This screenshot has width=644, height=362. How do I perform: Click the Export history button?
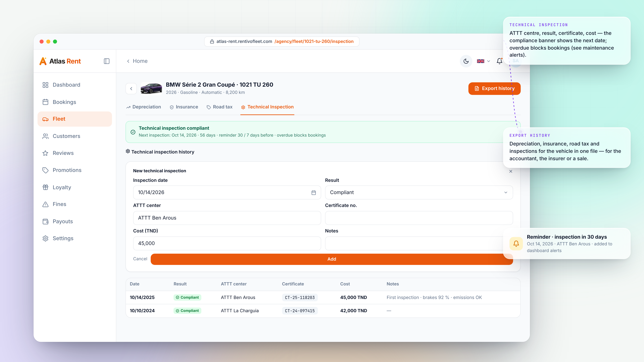494,88
